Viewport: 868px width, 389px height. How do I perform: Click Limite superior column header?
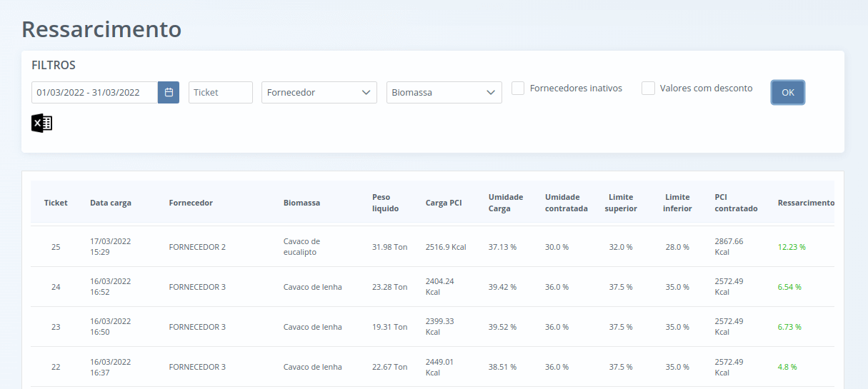point(621,203)
